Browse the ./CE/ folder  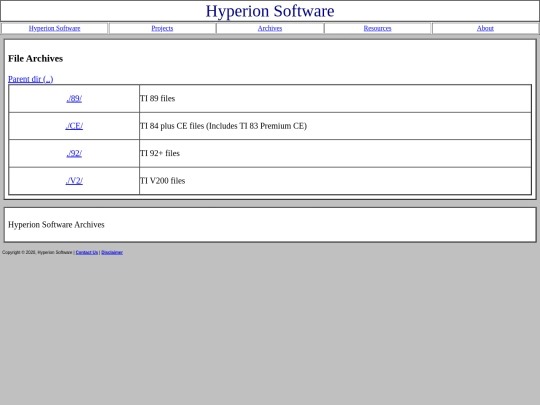tap(74, 126)
